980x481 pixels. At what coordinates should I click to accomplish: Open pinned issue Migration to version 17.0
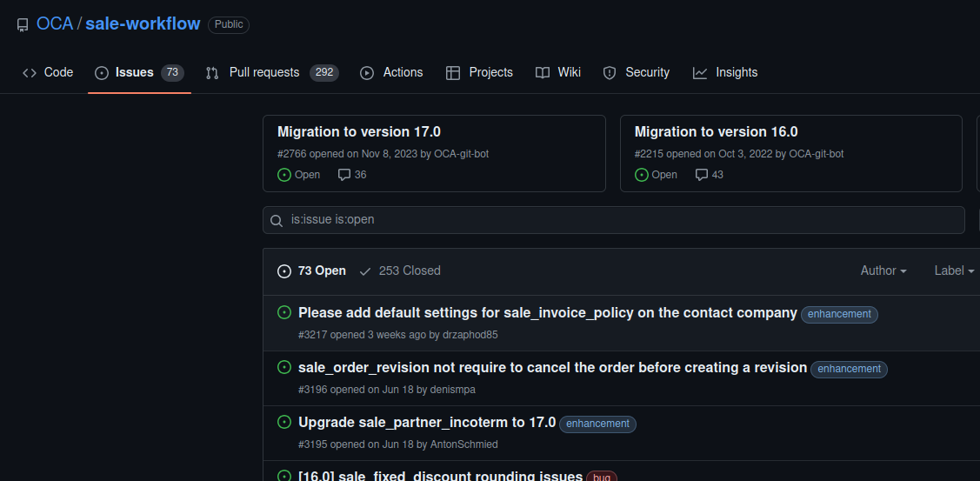click(359, 132)
